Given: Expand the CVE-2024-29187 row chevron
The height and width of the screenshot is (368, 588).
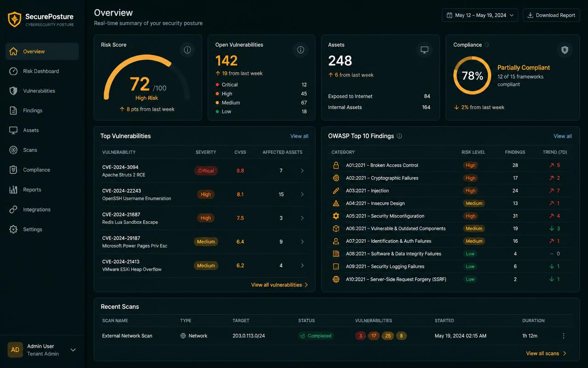Looking at the screenshot, I should [x=302, y=242].
